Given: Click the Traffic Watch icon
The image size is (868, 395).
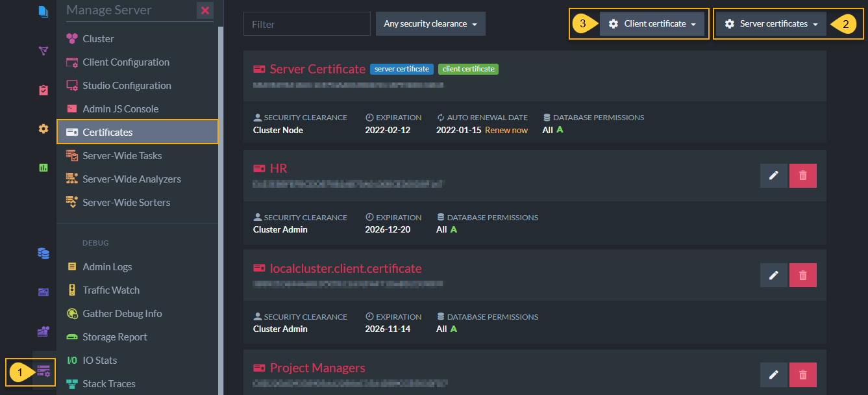Looking at the screenshot, I should point(72,290).
